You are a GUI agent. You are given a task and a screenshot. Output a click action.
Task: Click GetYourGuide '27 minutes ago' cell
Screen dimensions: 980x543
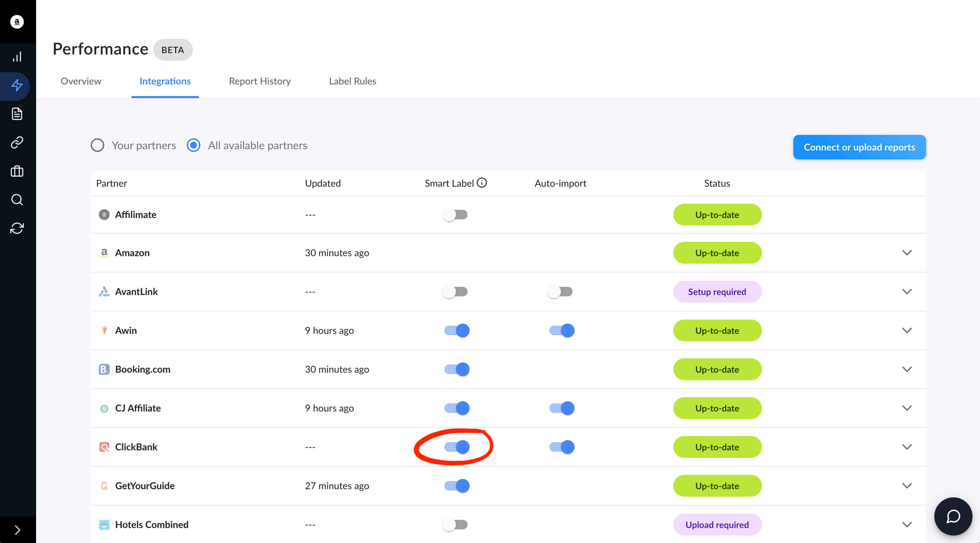pos(337,485)
